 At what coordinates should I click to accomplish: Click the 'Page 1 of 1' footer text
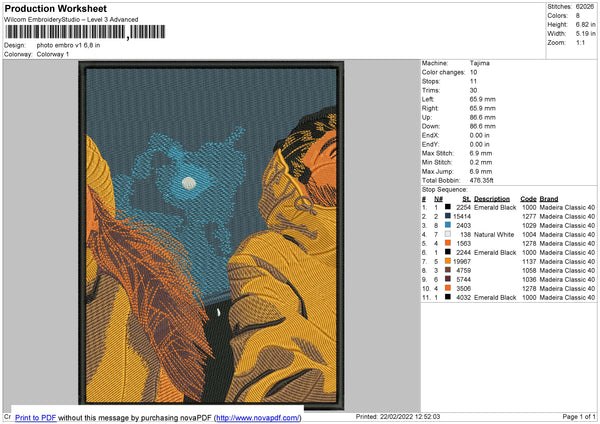tap(579, 416)
